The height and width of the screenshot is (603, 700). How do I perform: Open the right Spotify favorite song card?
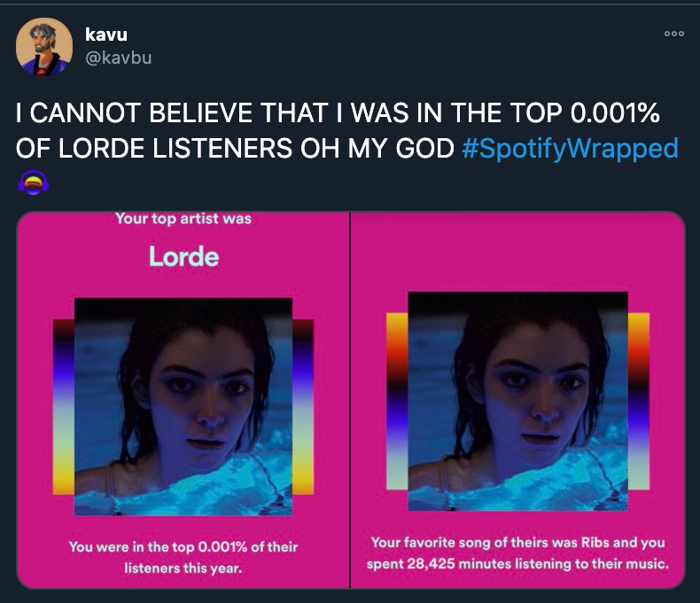coord(517,399)
